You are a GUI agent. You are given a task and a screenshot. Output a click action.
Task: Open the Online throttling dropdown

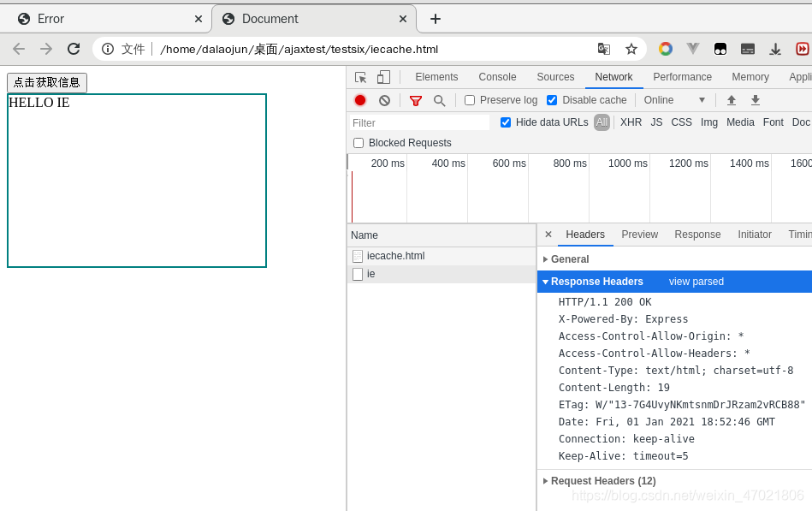[x=674, y=100]
